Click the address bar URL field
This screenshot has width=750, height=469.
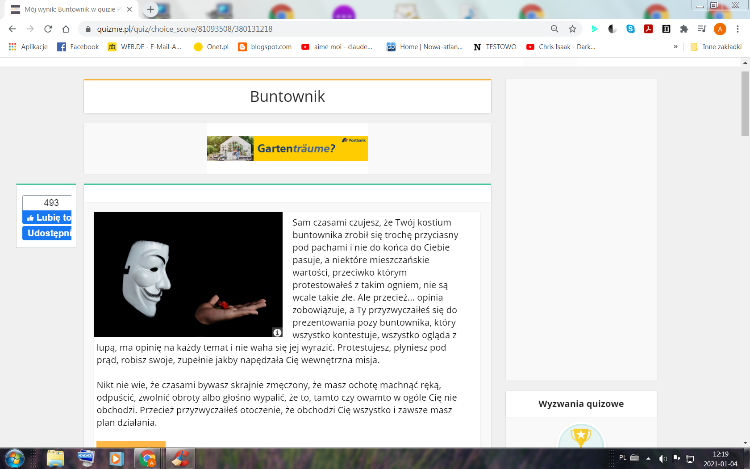300,29
